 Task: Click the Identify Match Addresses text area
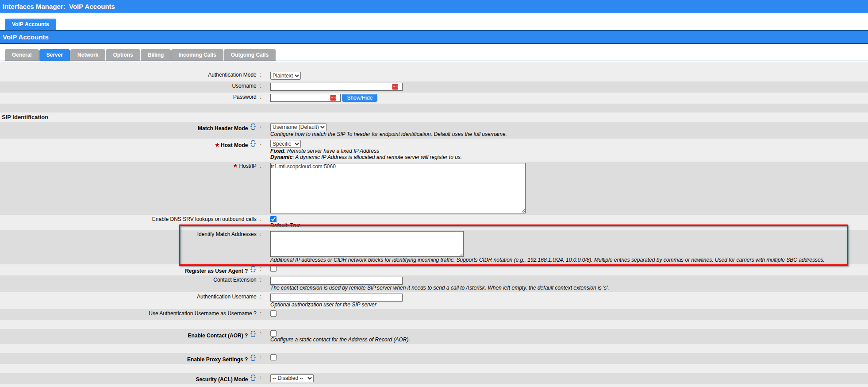366,244
